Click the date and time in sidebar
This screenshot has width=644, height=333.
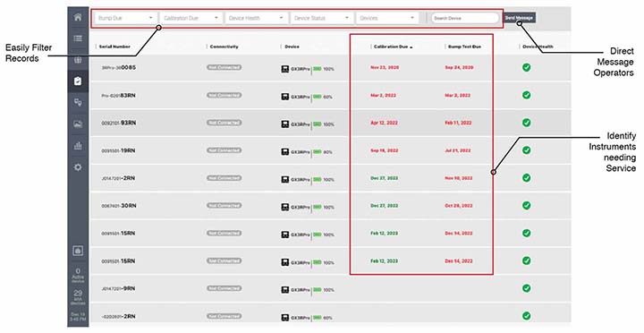tap(78, 317)
